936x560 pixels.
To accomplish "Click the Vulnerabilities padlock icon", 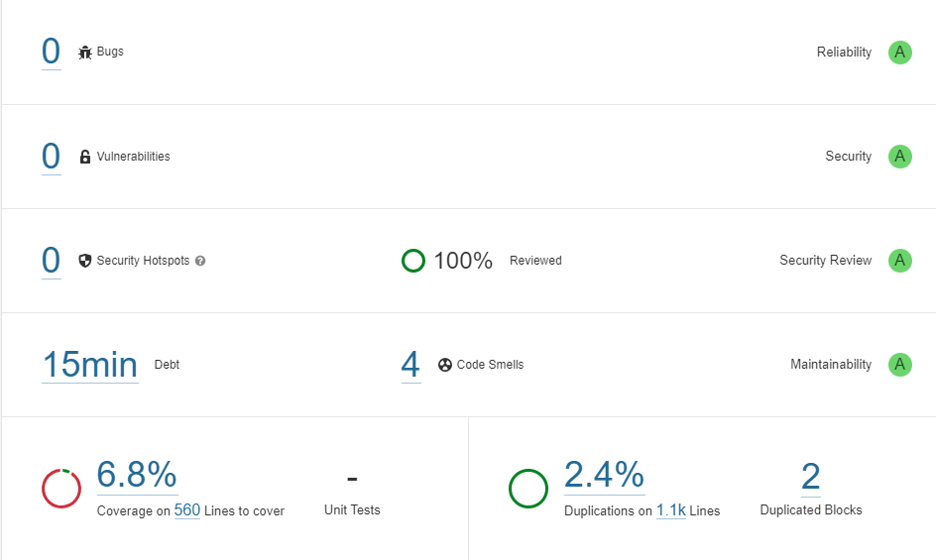I will 85,157.
